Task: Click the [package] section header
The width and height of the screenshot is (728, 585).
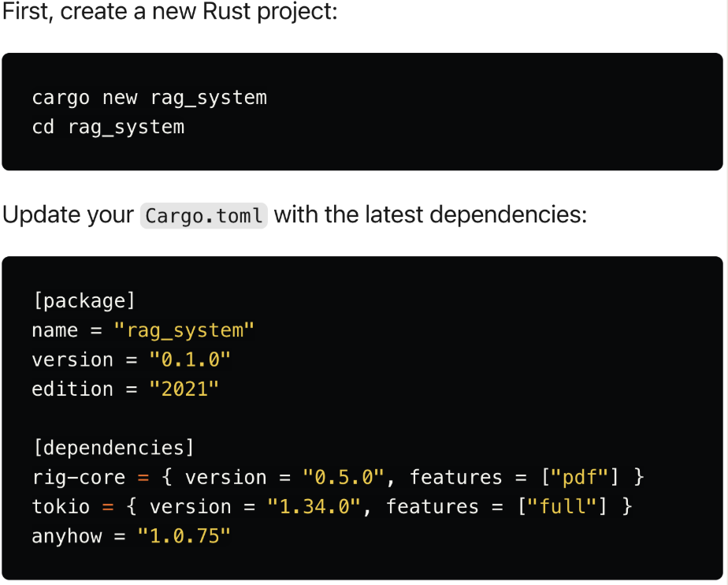Action: point(84,300)
